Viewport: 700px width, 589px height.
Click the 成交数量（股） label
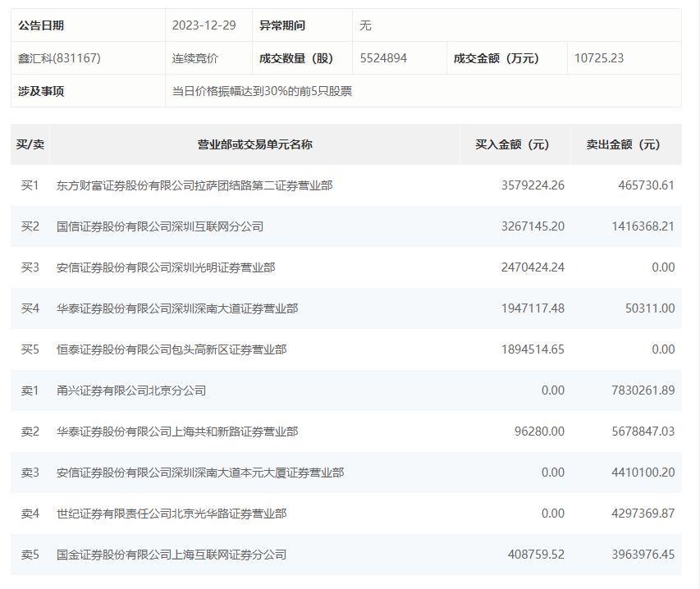296,58
